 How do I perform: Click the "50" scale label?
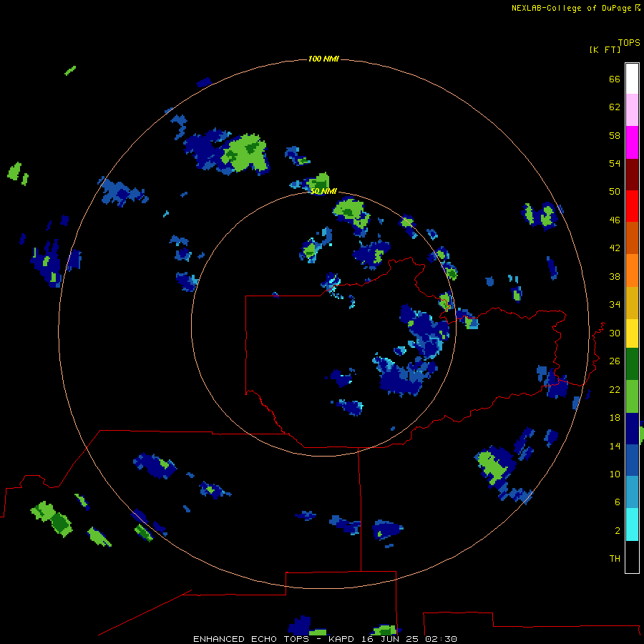click(x=615, y=191)
